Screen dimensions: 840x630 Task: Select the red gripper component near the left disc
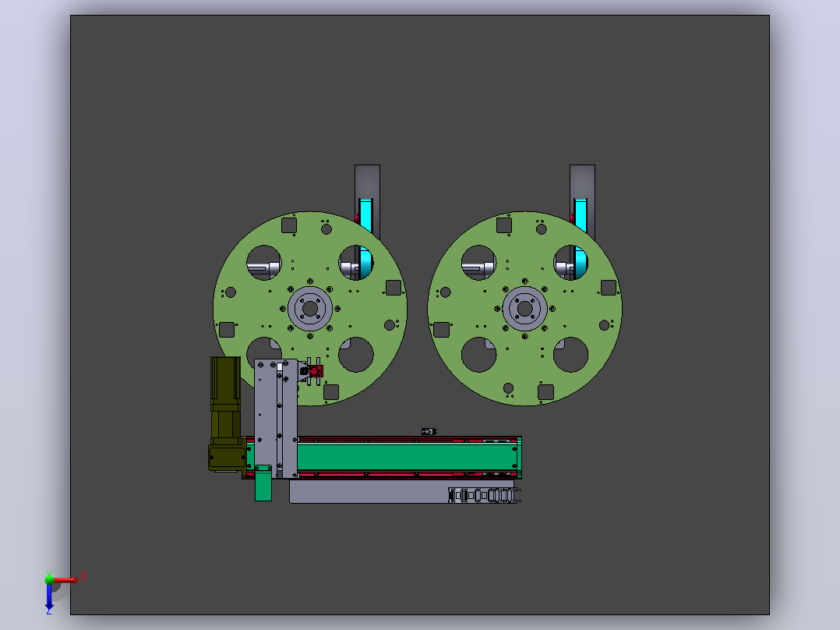[x=316, y=371]
